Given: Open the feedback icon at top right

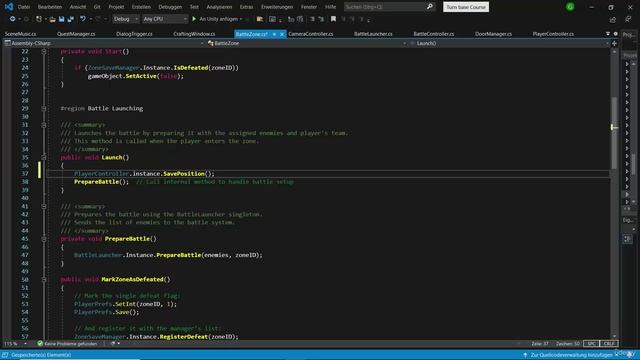Looking at the screenshot, I should 628,19.
